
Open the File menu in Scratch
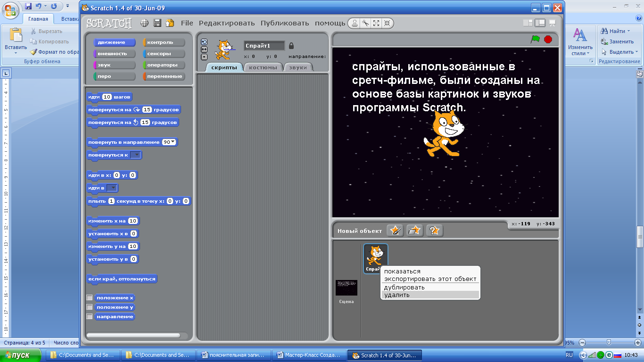coord(187,23)
